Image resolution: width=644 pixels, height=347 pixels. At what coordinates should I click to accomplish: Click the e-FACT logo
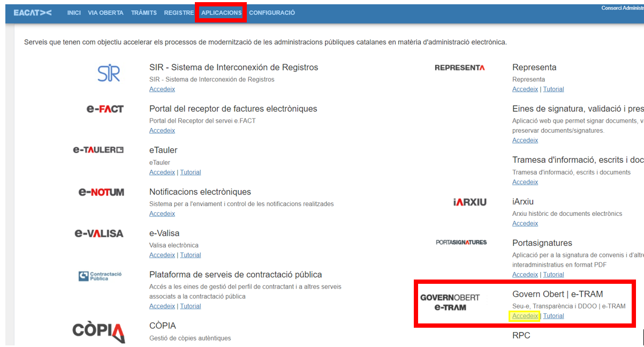(x=105, y=109)
